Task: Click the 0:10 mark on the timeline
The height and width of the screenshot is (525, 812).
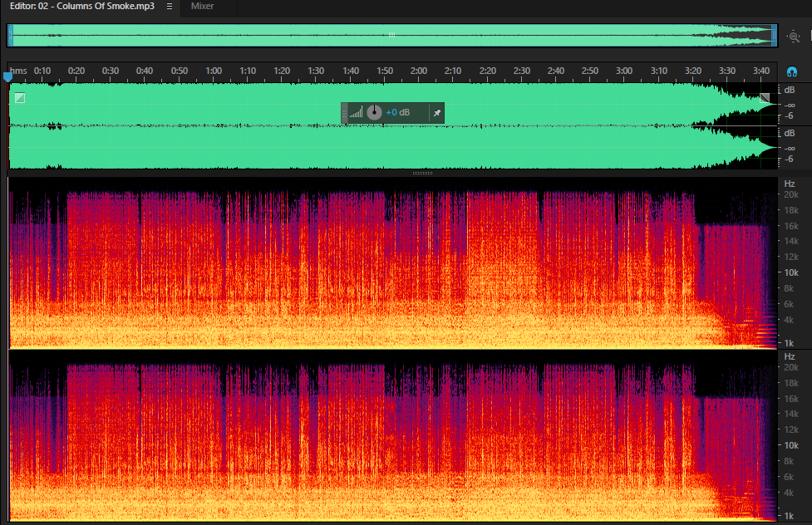Action: [x=42, y=71]
